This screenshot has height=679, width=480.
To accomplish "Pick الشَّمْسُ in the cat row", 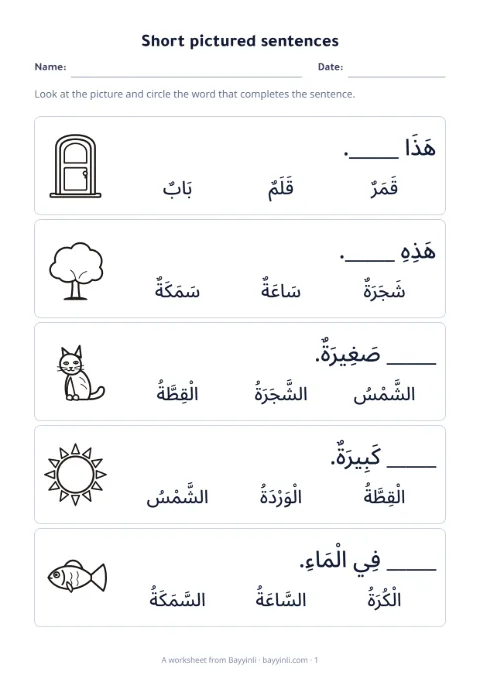I will (x=384, y=392).
